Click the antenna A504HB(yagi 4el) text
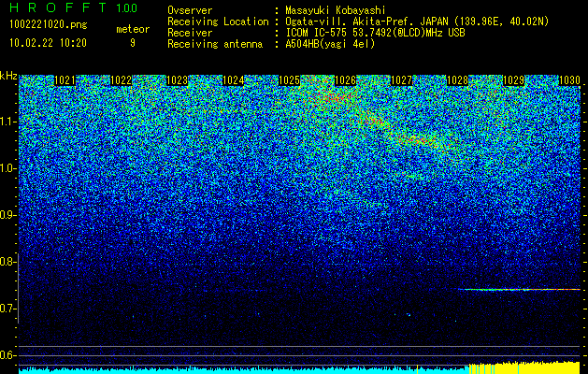588x374 pixels. tap(330, 44)
